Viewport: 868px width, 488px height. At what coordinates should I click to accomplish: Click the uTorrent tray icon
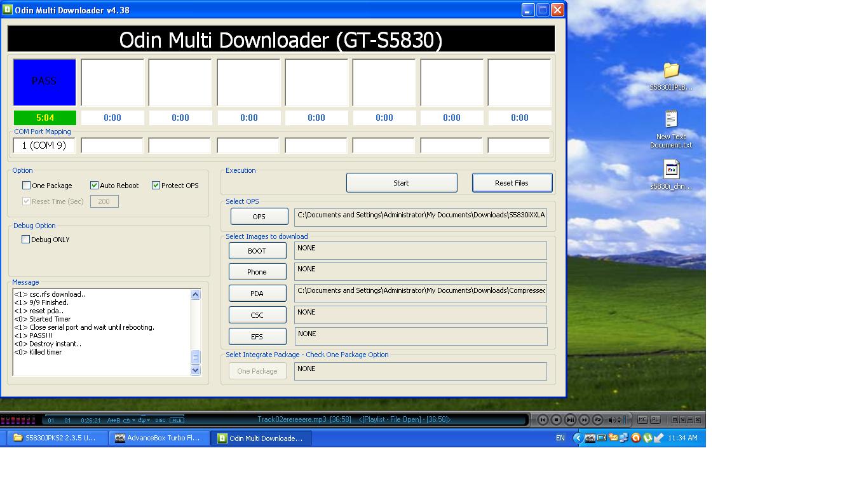[648, 438]
